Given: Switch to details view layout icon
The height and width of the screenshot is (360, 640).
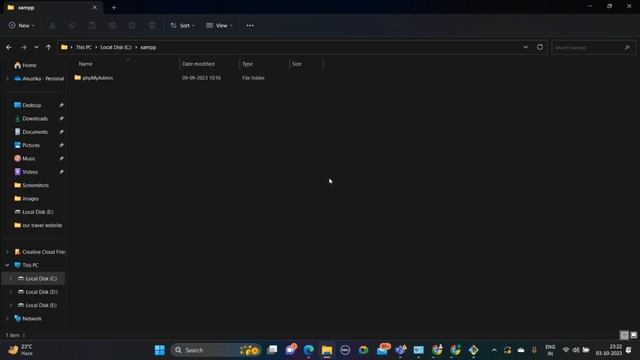Looking at the screenshot, I should point(624,335).
